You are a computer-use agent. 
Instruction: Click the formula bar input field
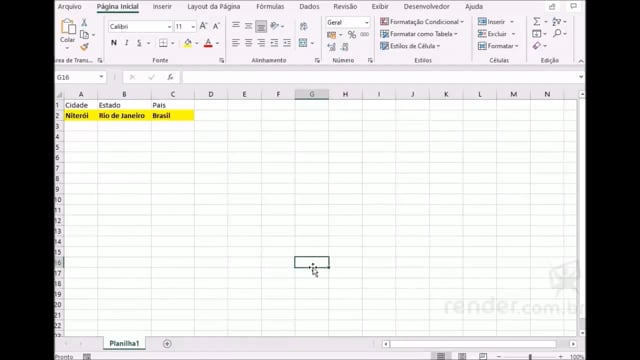point(379,77)
